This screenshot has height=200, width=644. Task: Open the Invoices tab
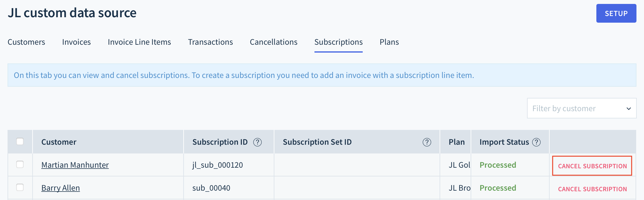(76, 42)
